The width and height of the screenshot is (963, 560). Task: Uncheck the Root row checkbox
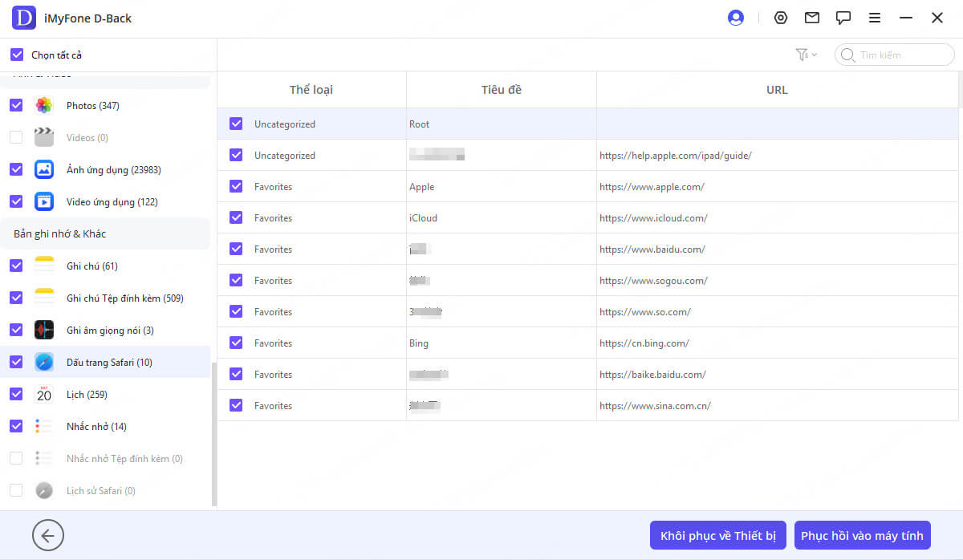point(236,124)
